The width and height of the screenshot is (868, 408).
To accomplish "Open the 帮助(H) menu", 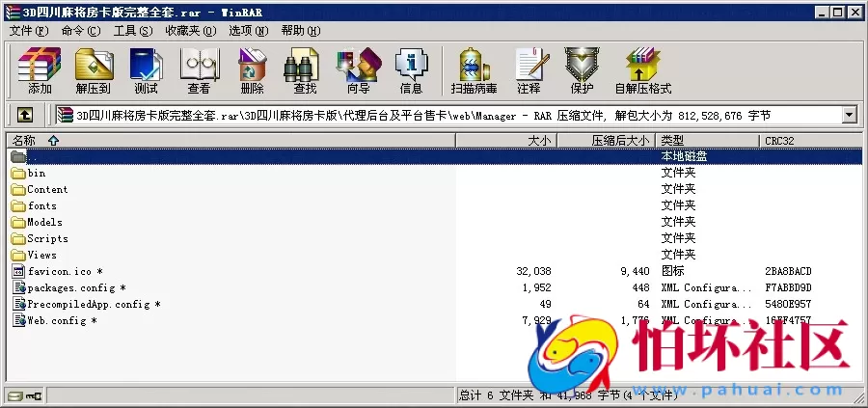I will pos(301,31).
